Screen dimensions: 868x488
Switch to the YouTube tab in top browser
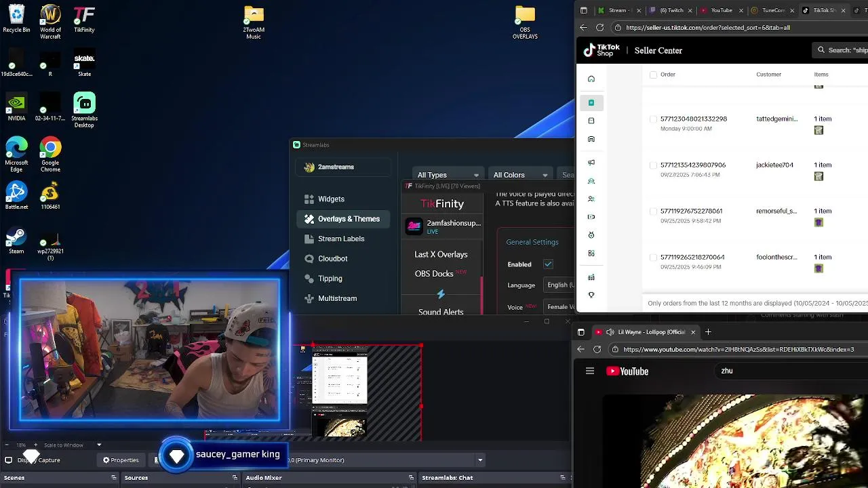(x=721, y=10)
